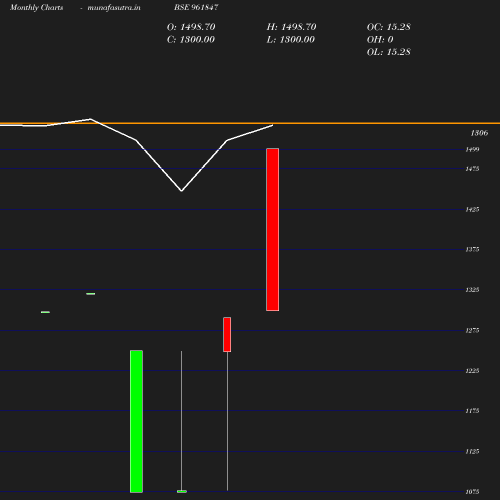Click the tall red candle from 1499 to 1300
Screen dimensions: 500x500
click(x=273, y=230)
